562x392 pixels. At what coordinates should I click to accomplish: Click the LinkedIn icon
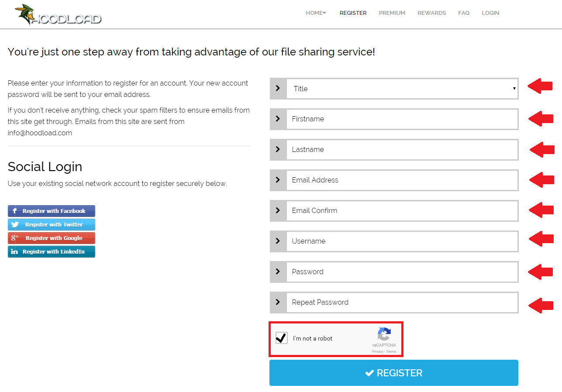coord(14,252)
